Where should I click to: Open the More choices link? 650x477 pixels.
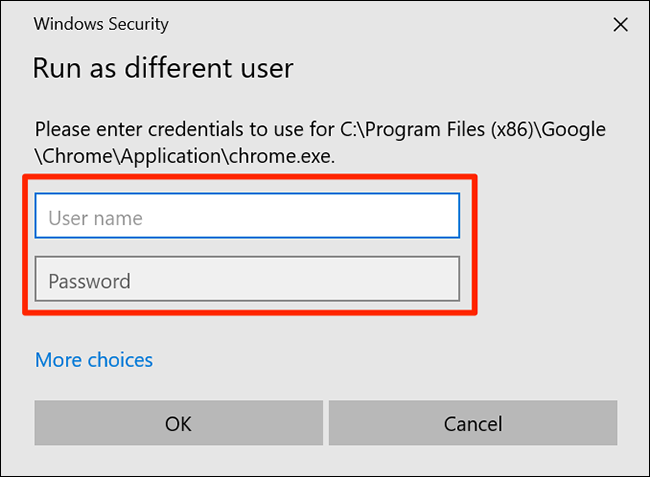[x=94, y=360]
